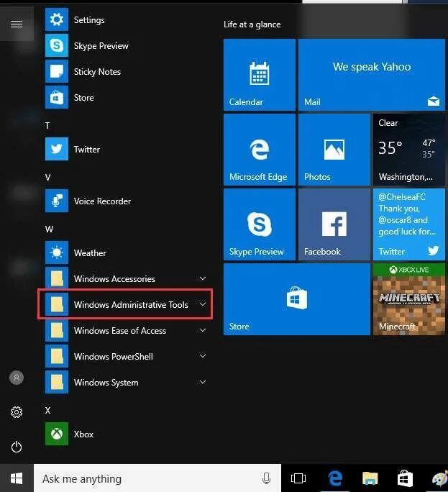Open the wide Store tile
Viewport: 448px width, 492px height.
pos(297,299)
